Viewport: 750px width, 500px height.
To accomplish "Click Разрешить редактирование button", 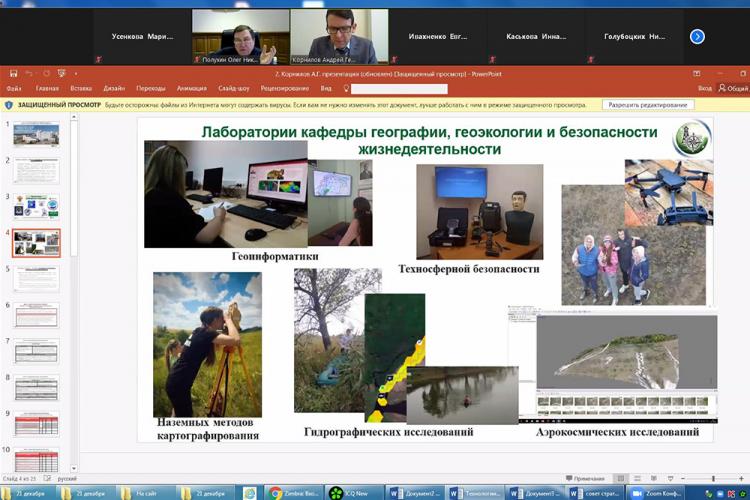I will (x=648, y=105).
